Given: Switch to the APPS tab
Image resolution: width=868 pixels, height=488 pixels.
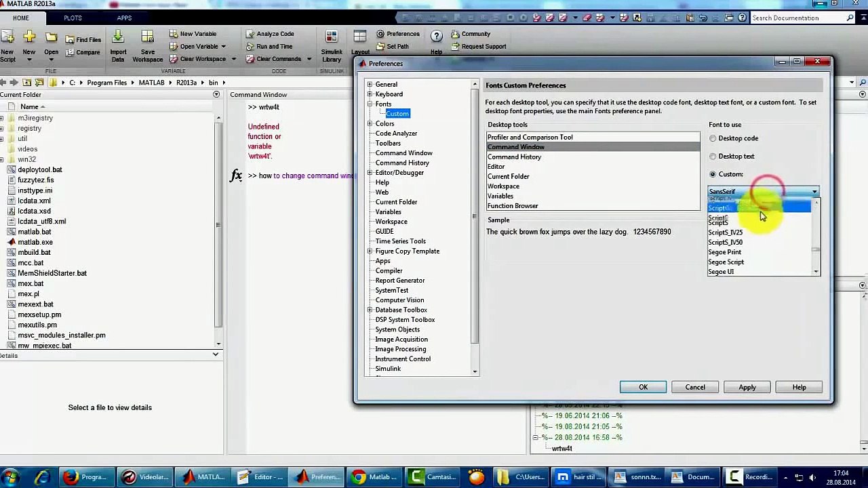Looking at the screenshot, I should (124, 18).
